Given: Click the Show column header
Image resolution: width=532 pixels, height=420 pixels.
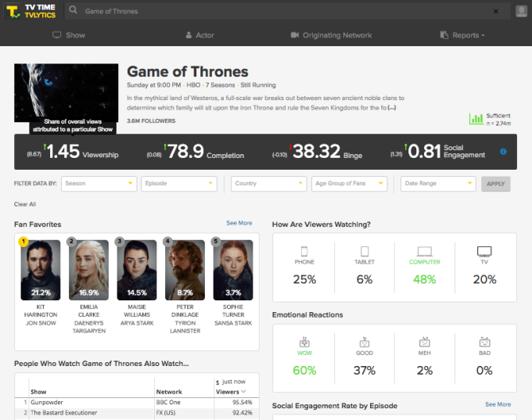Looking at the screenshot, I should point(38,392).
